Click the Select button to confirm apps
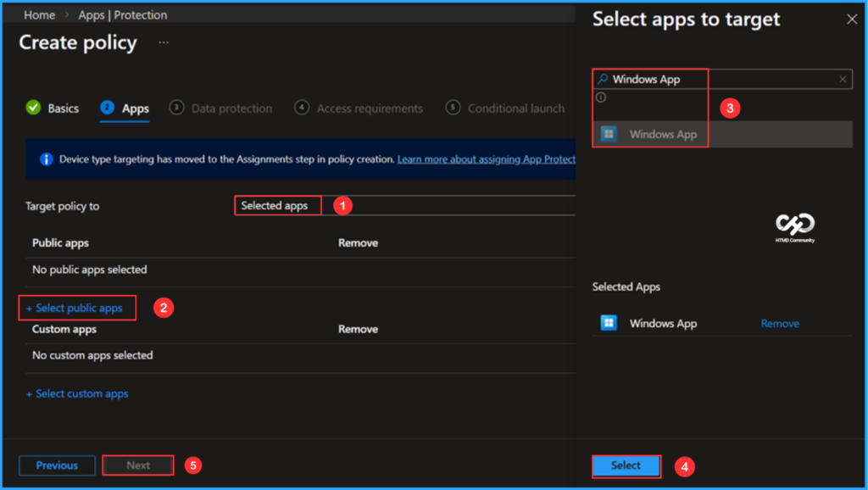This screenshot has height=490, width=868. tap(625, 465)
